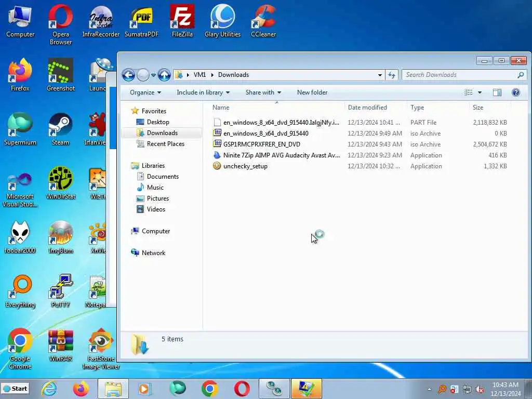The width and height of the screenshot is (532, 399).
Task: Select the Firefox desktop icon
Action: [x=20, y=75]
